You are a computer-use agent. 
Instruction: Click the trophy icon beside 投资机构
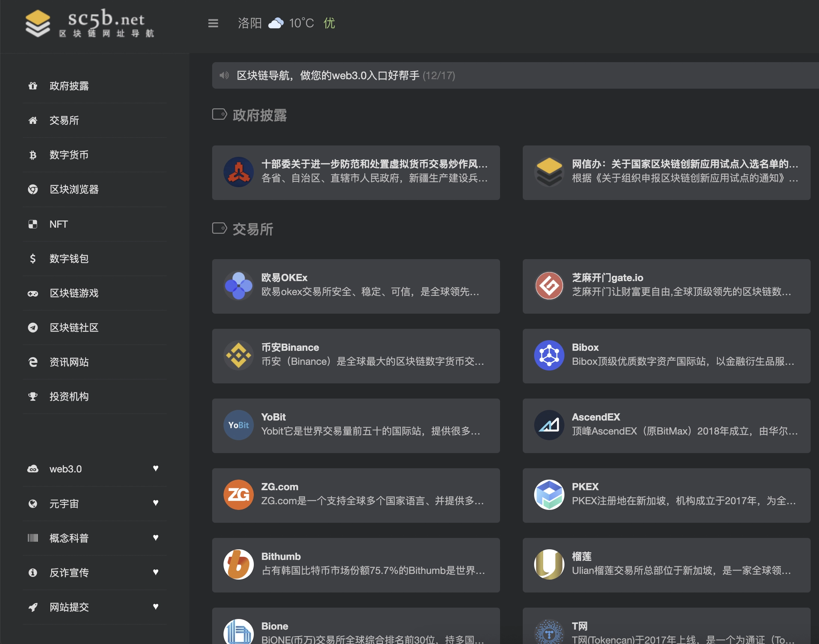click(33, 397)
